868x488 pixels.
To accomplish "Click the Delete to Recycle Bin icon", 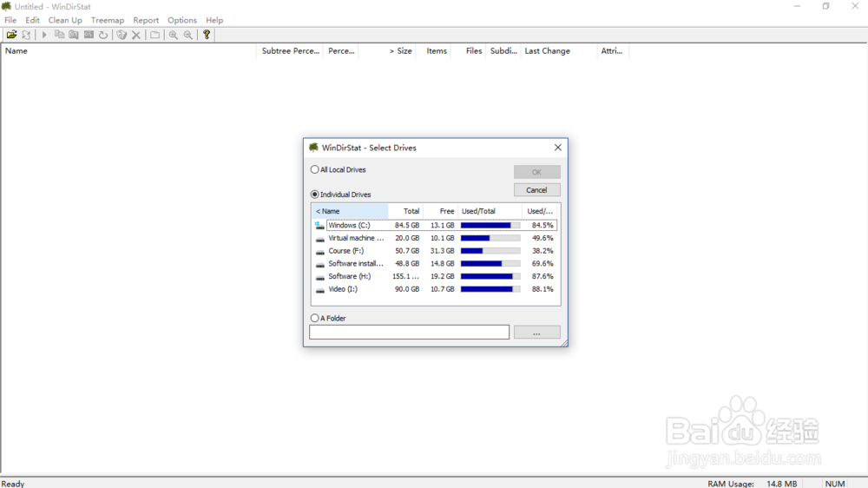I will click(122, 35).
